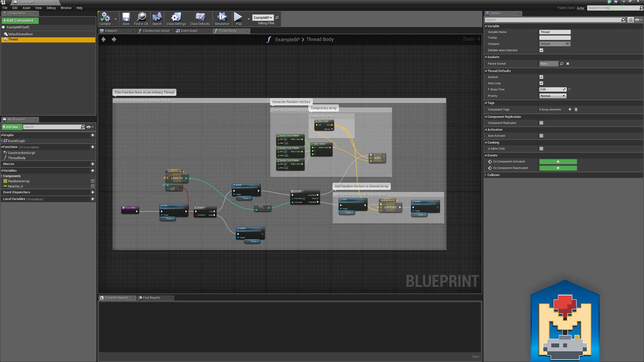Open Class Defaults
The image size is (644, 362).
tap(200, 19)
